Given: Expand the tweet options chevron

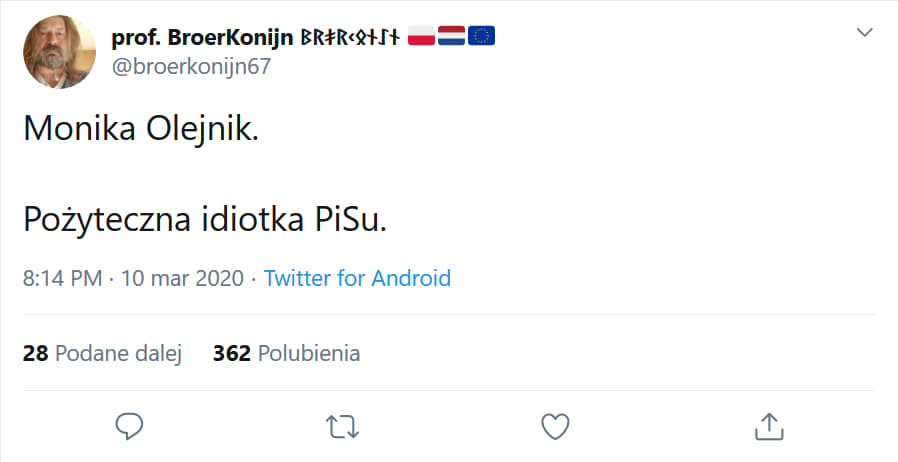Looking at the screenshot, I should [865, 34].
